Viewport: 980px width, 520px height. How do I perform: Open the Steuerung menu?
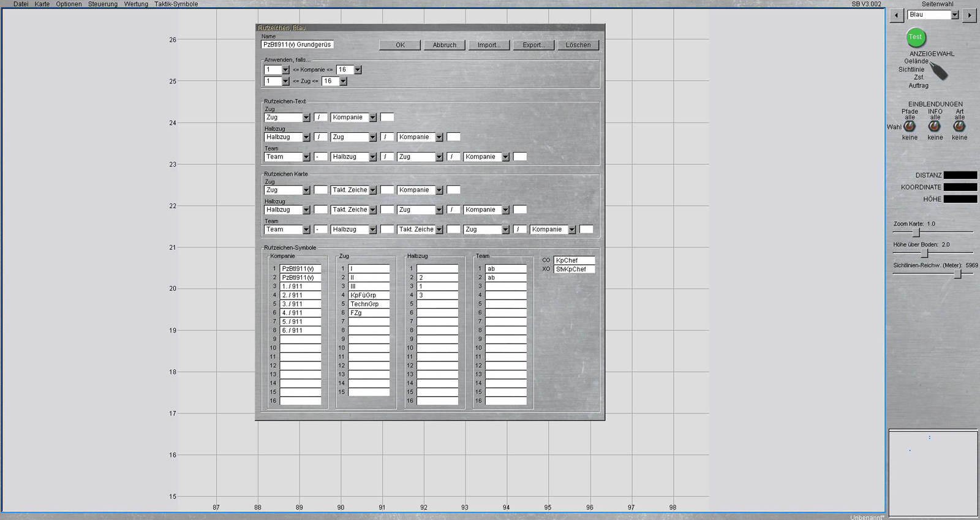tap(102, 4)
